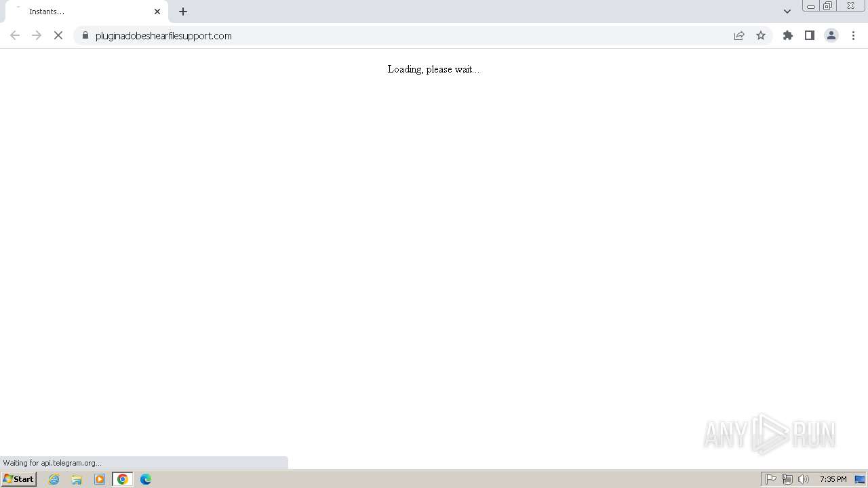Image resolution: width=868 pixels, height=488 pixels.
Task: Stop loading the page
Action: tap(58, 35)
